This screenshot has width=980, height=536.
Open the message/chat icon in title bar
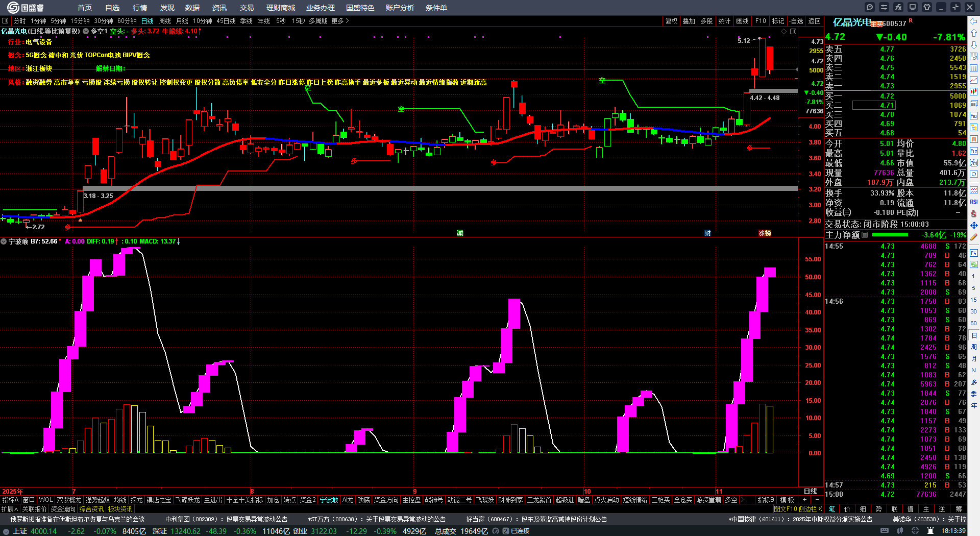(870, 7)
